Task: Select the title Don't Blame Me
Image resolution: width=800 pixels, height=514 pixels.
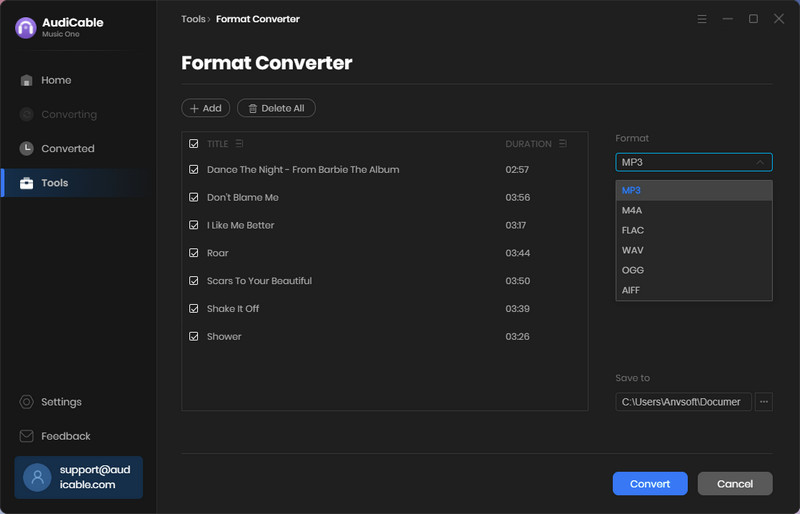Action: 243,197
